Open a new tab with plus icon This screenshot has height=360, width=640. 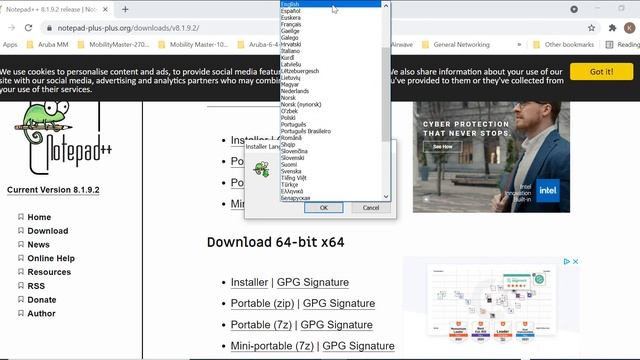point(125,9)
